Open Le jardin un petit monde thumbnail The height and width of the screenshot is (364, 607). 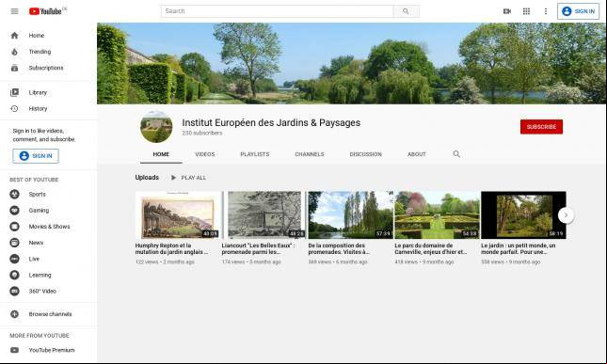coord(523,214)
